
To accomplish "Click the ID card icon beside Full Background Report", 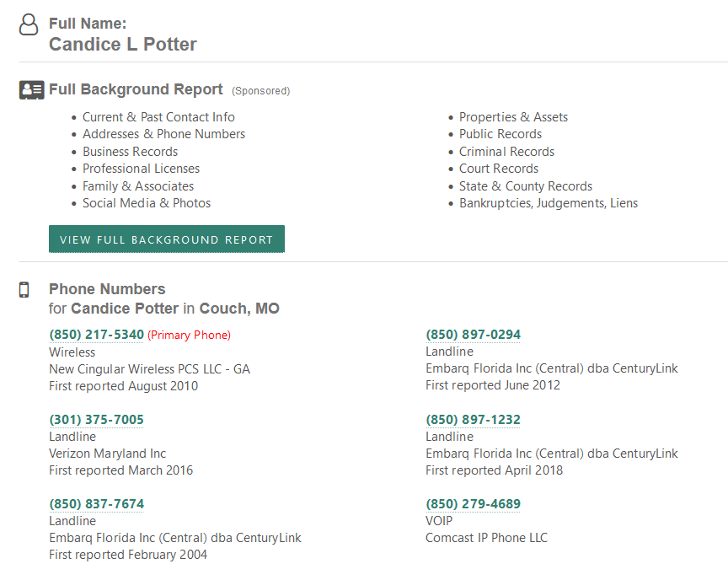I will (31, 89).
